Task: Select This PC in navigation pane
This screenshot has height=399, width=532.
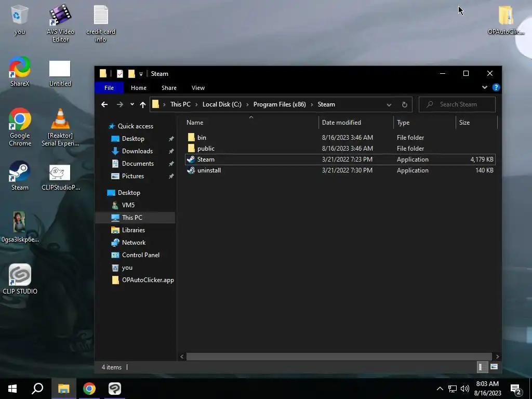Action: (135, 218)
